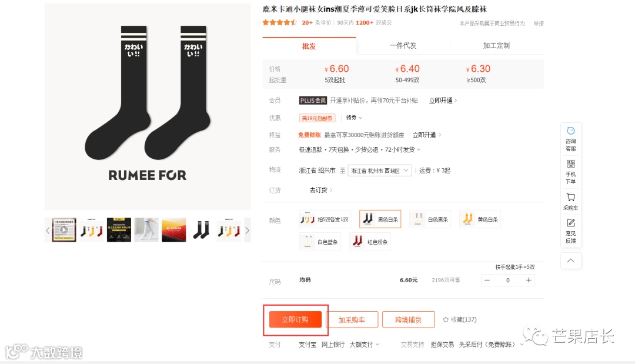
Task: Increase quantity with the plus button
Action: click(529, 280)
